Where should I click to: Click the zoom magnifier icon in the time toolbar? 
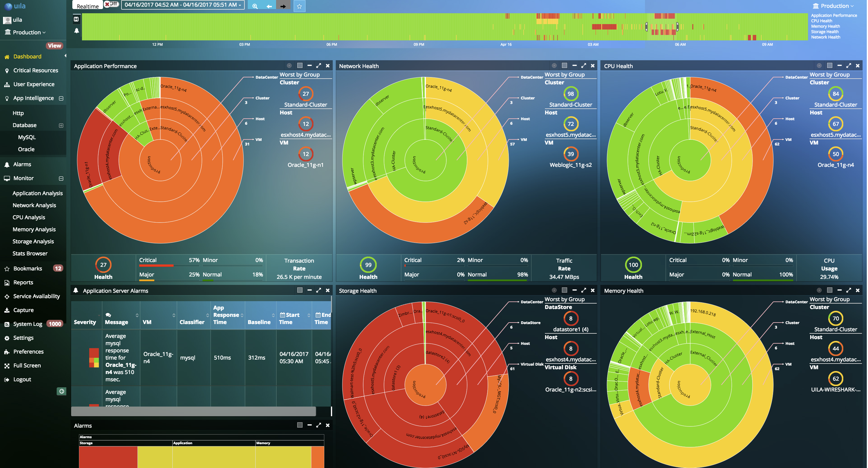255,6
